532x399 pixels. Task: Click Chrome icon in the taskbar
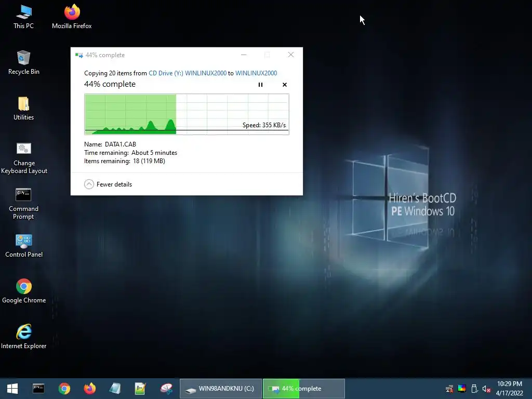[x=64, y=389]
